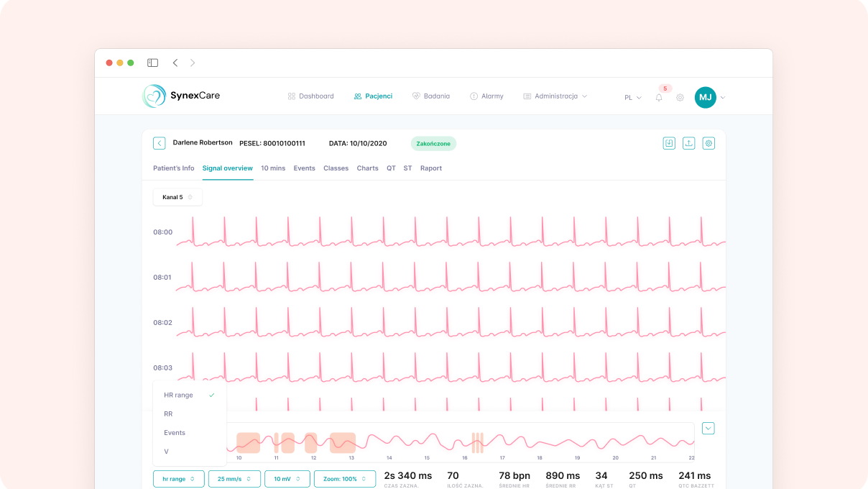Open the Zoom: 100% dropdown
The width and height of the screenshot is (868, 489).
[345, 479]
